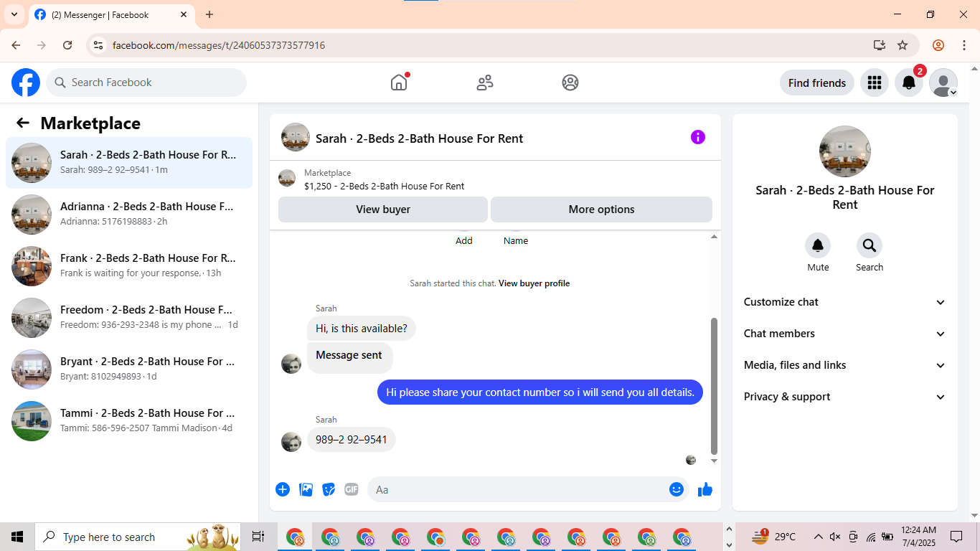The width and height of the screenshot is (980, 551).
Task: Click the Facebook logo icon
Action: click(26, 83)
